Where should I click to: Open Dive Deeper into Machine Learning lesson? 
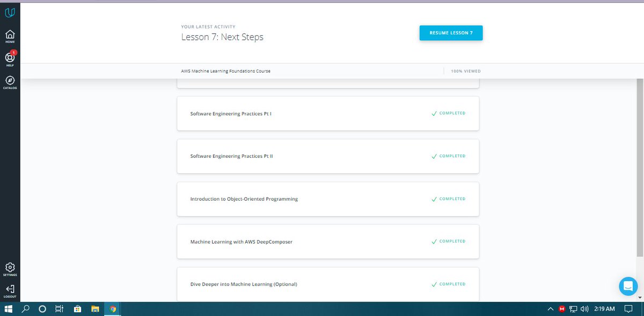tap(328, 284)
